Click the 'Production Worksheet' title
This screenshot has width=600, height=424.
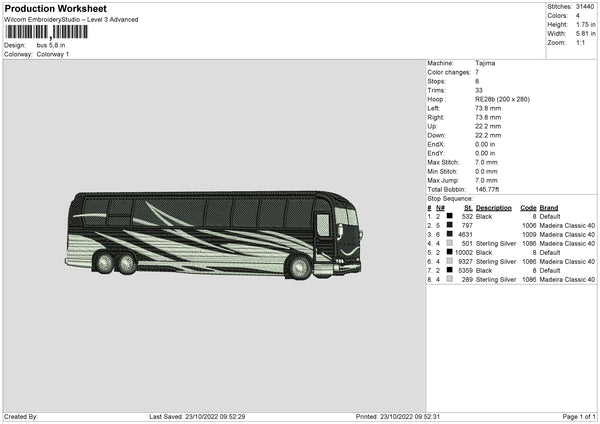click(55, 8)
